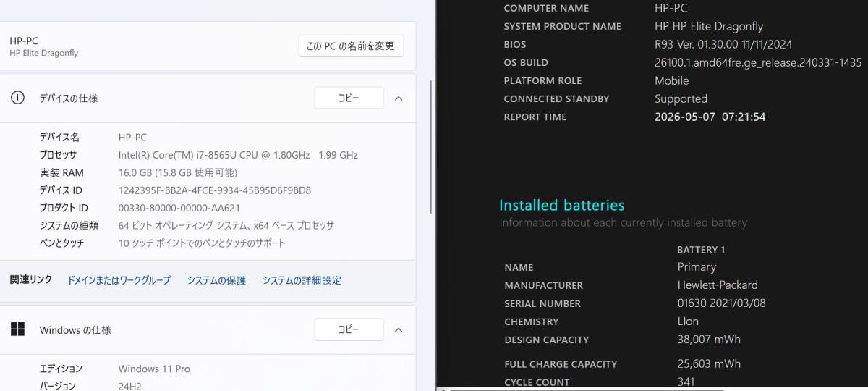Collapse the デバイスの仕様 section chevron
This screenshot has height=391, width=868.
399,98
